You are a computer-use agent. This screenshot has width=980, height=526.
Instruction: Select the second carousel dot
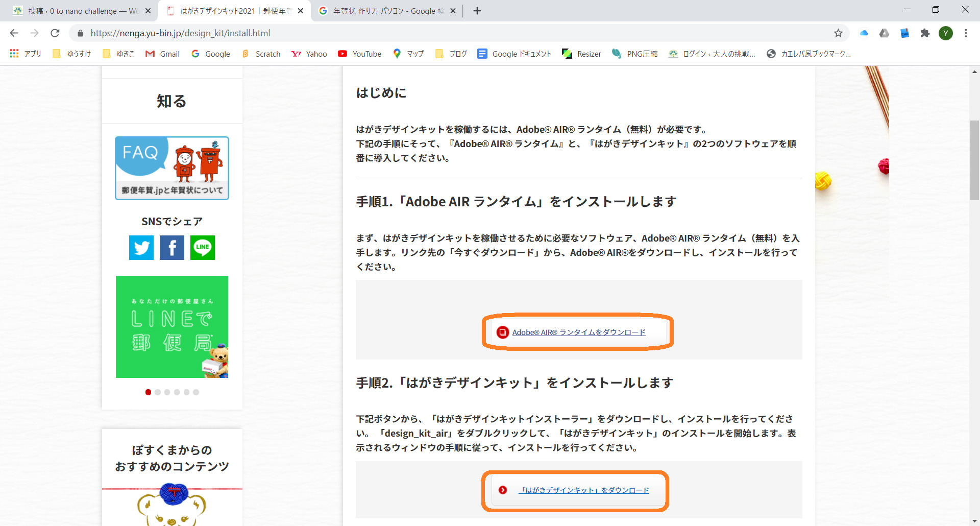coord(158,392)
